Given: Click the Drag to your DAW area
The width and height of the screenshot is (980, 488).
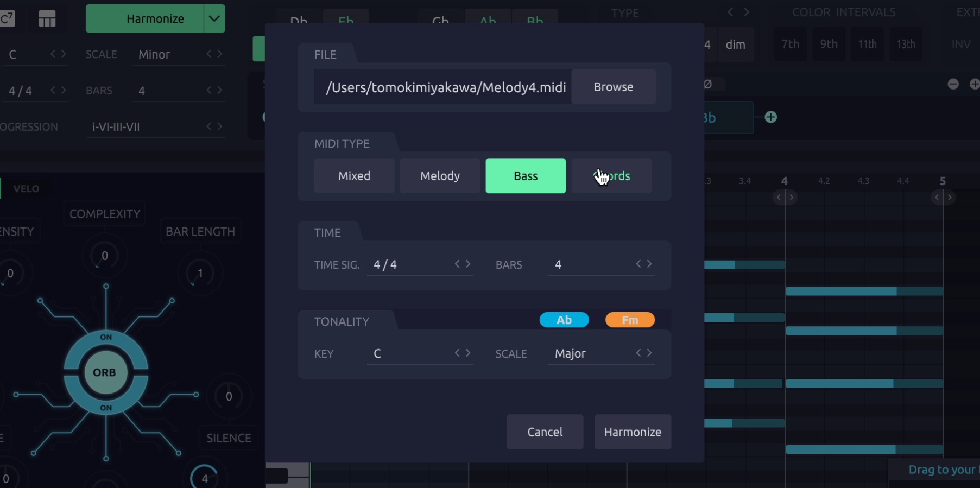Looking at the screenshot, I should 934,470.
